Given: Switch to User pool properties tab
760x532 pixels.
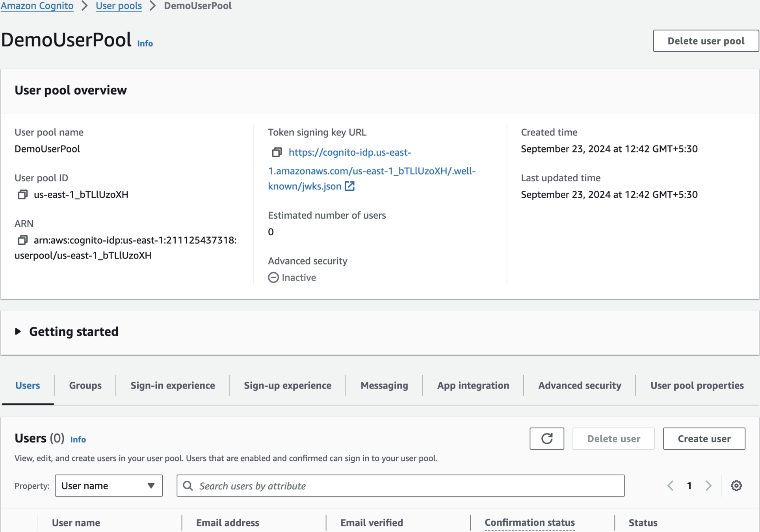Looking at the screenshot, I should tap(697, 385).
